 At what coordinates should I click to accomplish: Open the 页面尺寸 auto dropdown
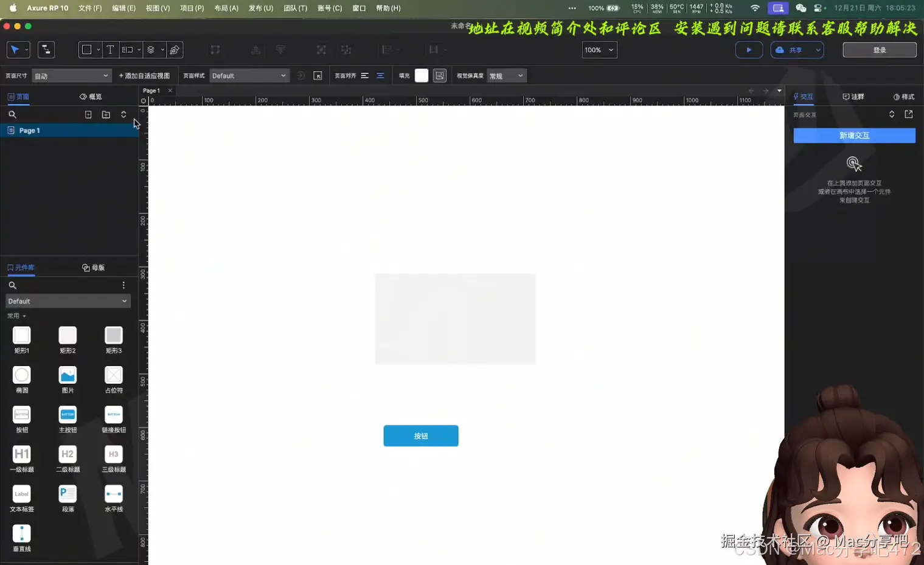point(71,75)
